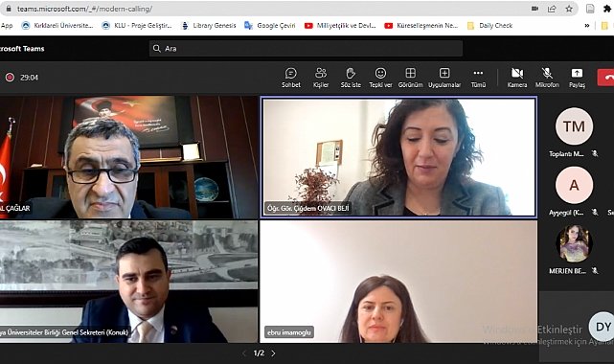The image size is (614, 364).
Task: Click the search magnifier icon
Action: [157, 49]
